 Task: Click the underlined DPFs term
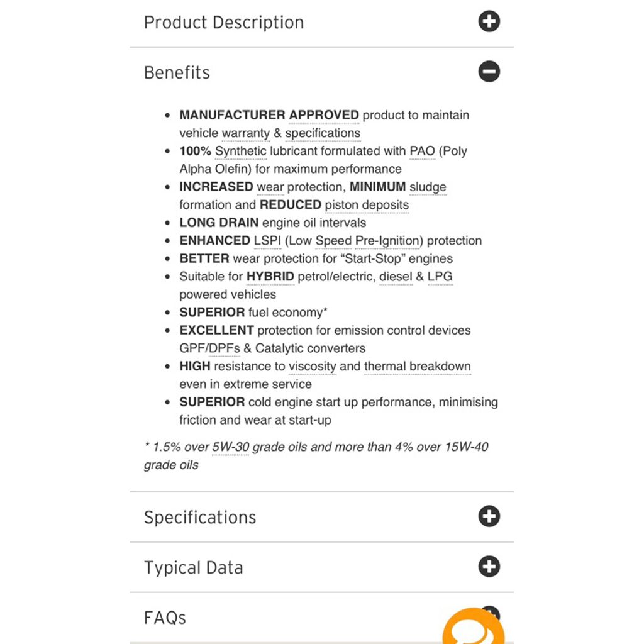[x=225, y=348]
